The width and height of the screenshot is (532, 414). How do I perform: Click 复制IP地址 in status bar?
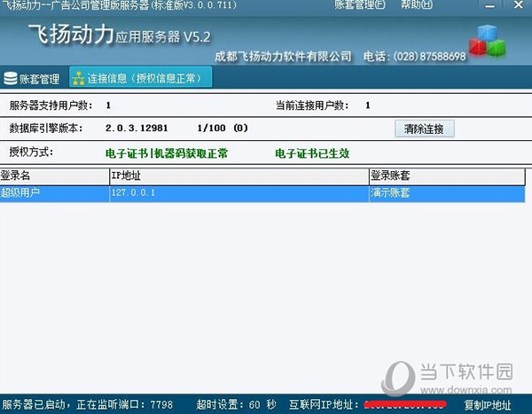click(x=487, y=405)
